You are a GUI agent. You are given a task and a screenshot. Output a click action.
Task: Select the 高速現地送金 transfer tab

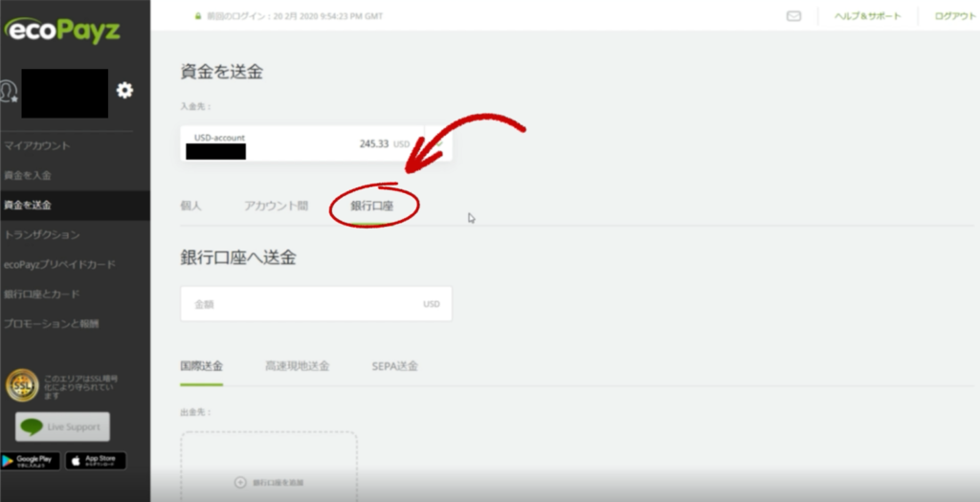pyautogui.click(x=297, y=366)
